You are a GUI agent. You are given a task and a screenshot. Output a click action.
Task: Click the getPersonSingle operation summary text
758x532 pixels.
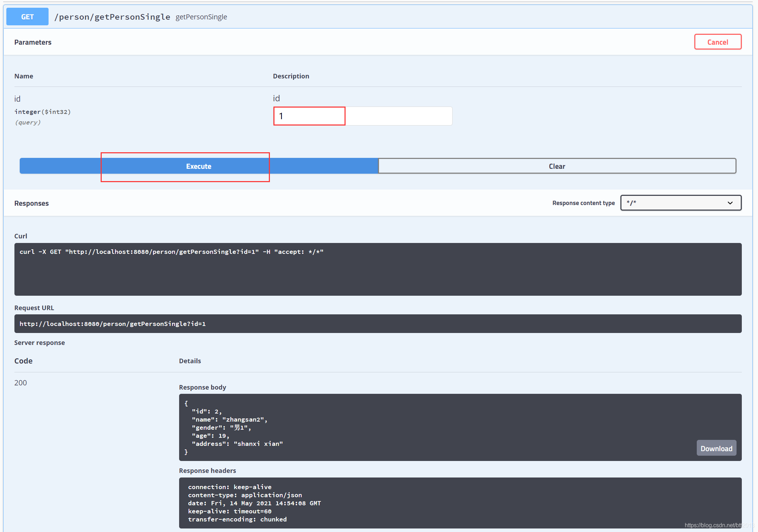point(201,17)
